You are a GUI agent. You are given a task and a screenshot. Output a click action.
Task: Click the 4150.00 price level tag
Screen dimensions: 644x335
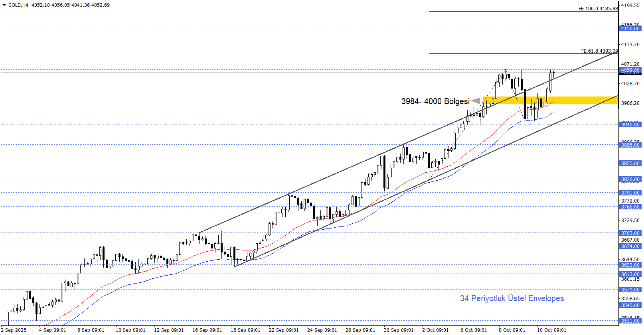630,29
